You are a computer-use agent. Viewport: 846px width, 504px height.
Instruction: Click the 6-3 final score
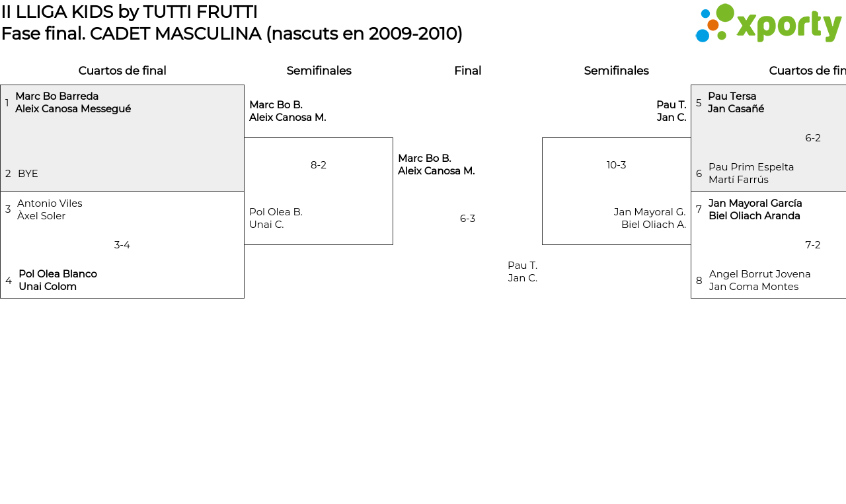[467, 219]
